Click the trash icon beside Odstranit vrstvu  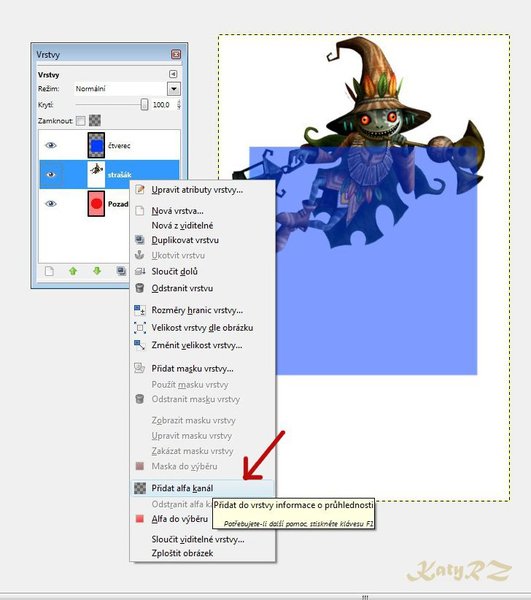point(140,288)
